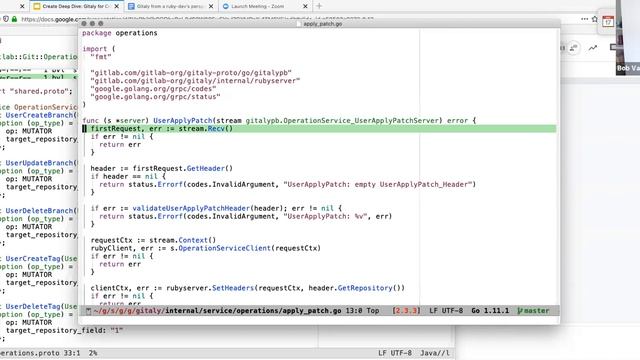This screenshot has height=360, width=640.
Task: Click the 'package operations' line
Action: tap(120, 33)
